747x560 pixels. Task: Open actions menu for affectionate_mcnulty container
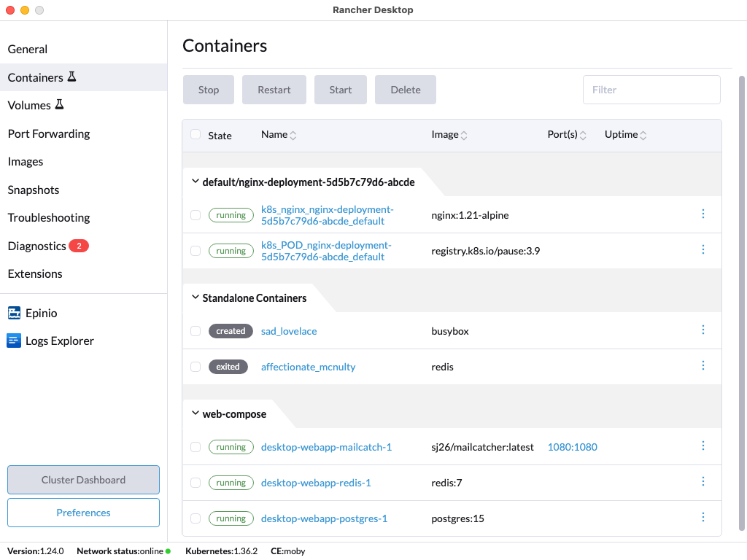pos(703,365)
